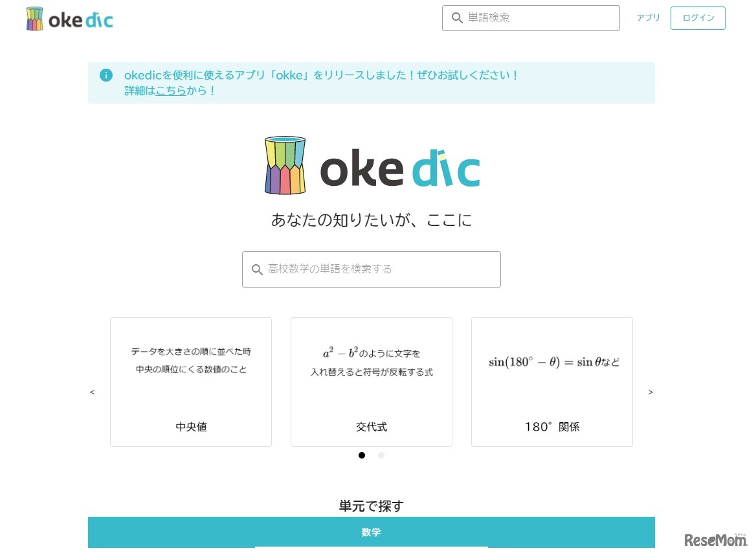The image size is (756, 555).
Task: Click the magnifier icon in main search box
Action: [257, 269]
